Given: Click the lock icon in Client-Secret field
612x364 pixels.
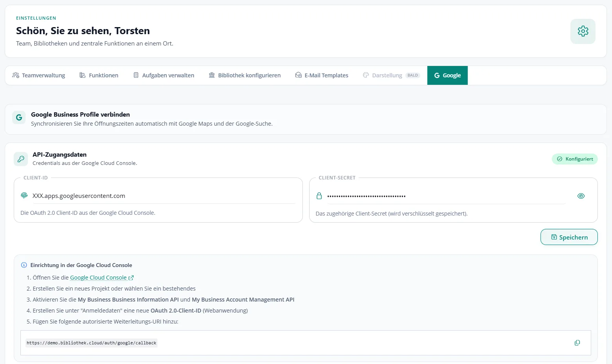Looking at the screenshot, I should (x=319, y=196).
